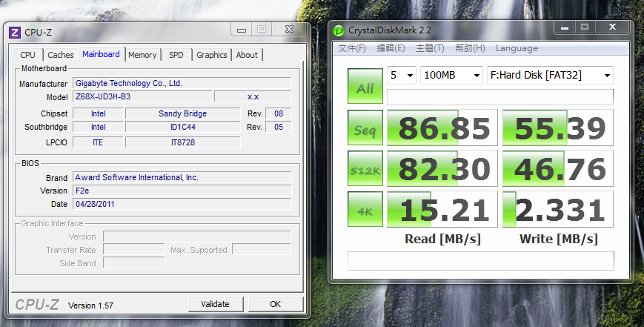Click the Max. Supported field
The width and height of the screenshot is (644, 327).
click(x=261, y=250)
